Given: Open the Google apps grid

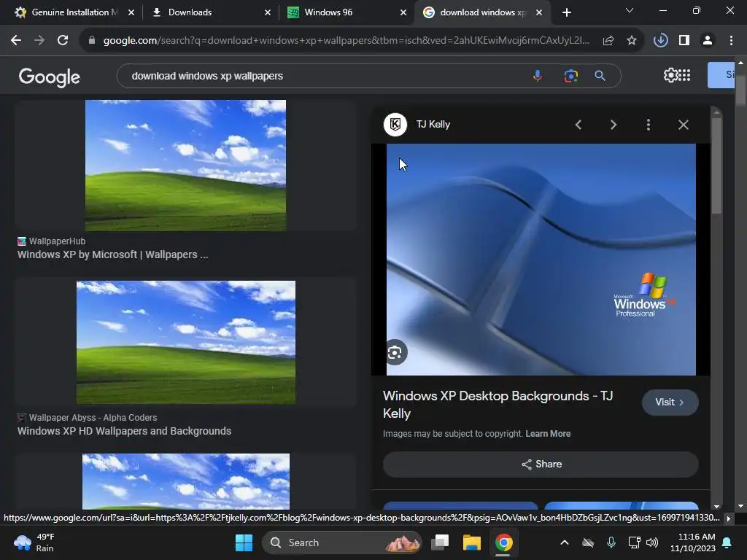Looking at the screenshot, I should [684, 75].
